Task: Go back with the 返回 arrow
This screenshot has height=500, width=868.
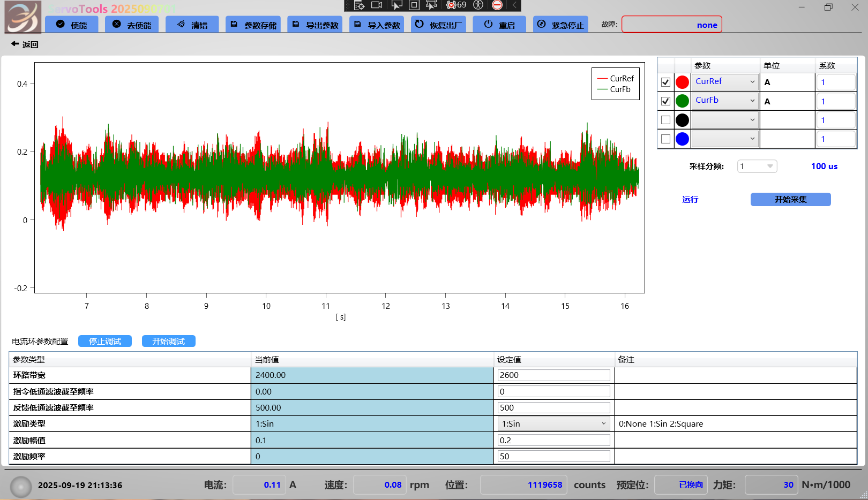Action: coord(25,44)
